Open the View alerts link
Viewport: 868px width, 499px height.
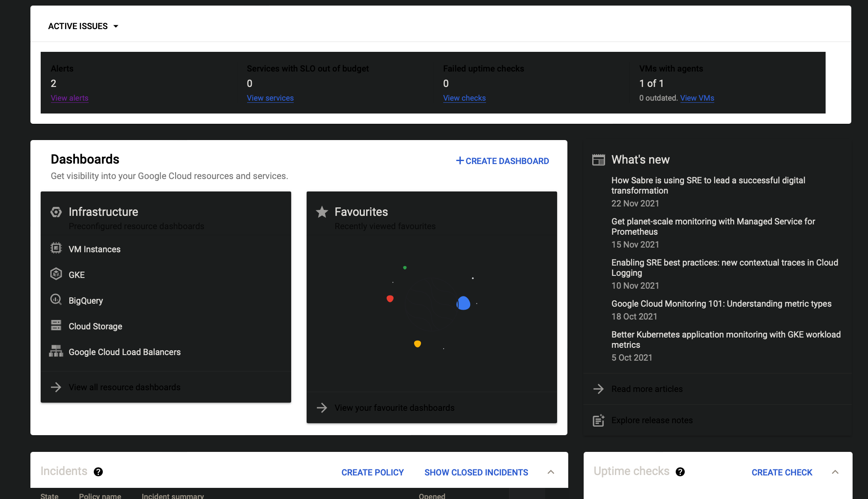(x=69, y=98)
